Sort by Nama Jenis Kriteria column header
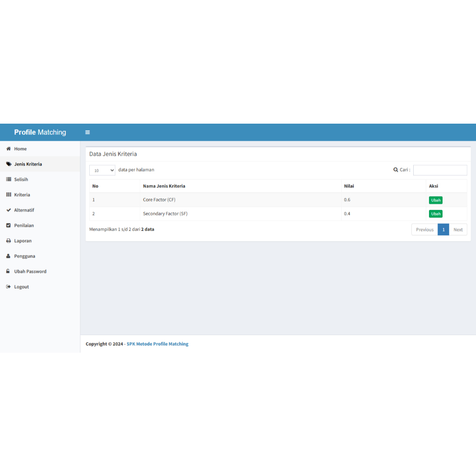 (x=241, y=186)
